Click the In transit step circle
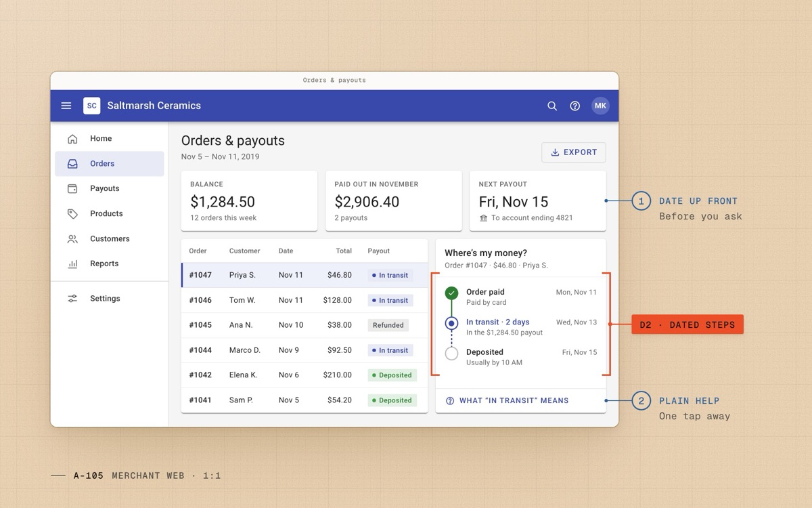This screenshot has height=508, width=812. [452, 324]
